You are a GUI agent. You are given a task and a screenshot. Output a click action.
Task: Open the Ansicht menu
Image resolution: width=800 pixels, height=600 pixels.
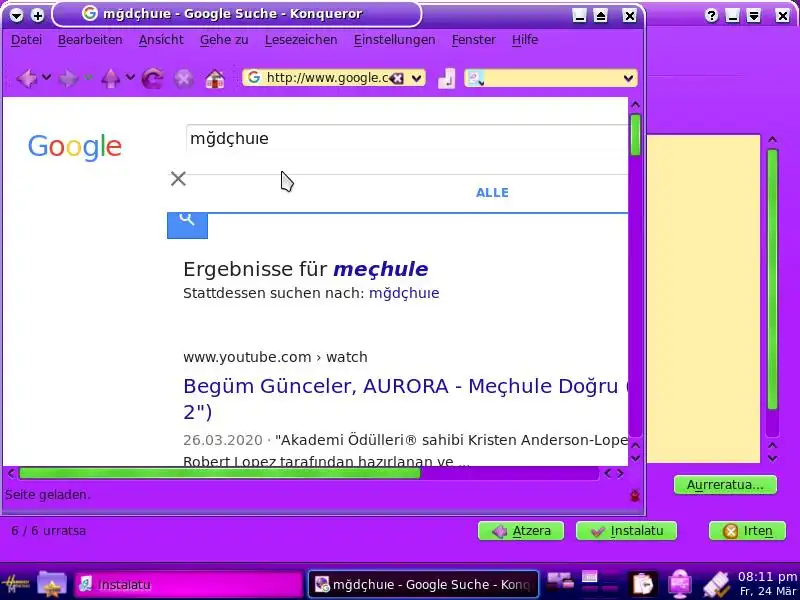(x=161, y=40)
